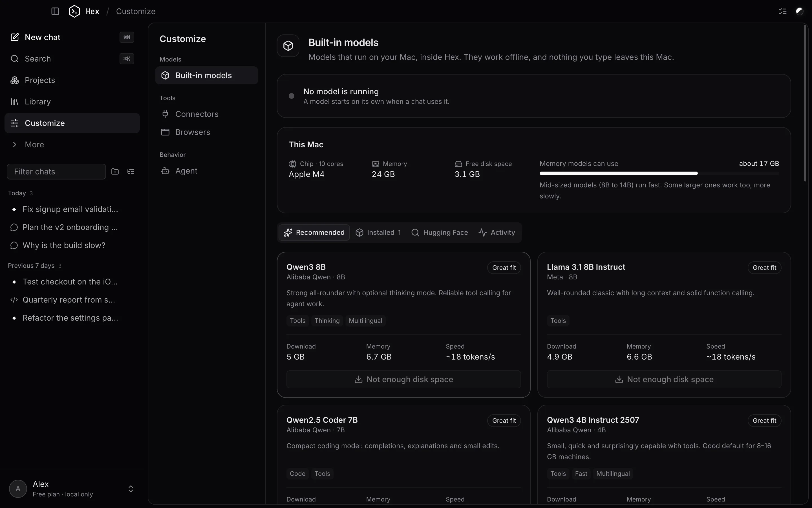Click the Great fit badge on Qwen3 8B
Viewport: 812px width, 508px height.
(504, 268)
